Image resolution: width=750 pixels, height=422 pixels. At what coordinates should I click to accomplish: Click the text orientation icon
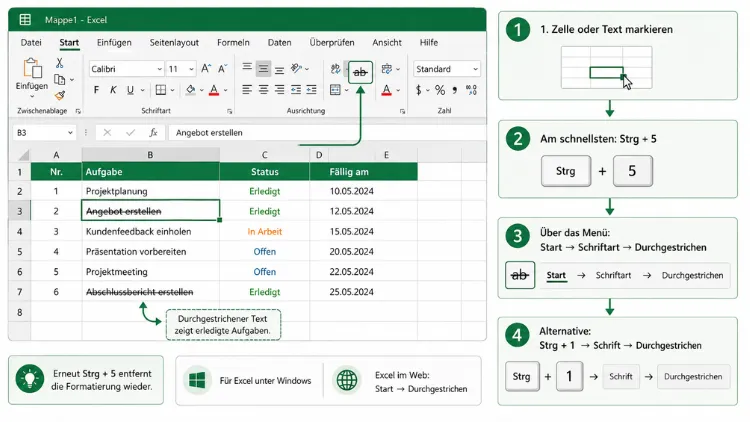point(296,68)
